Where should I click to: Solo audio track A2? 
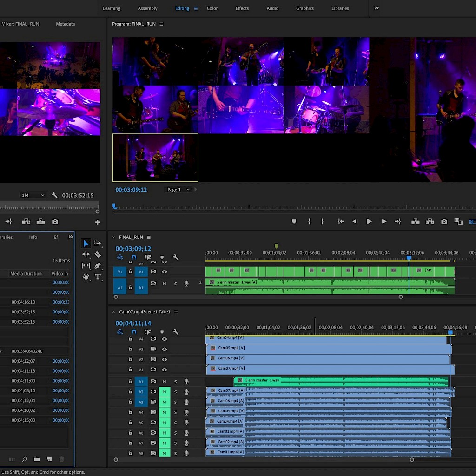click(x=175, y=392)
